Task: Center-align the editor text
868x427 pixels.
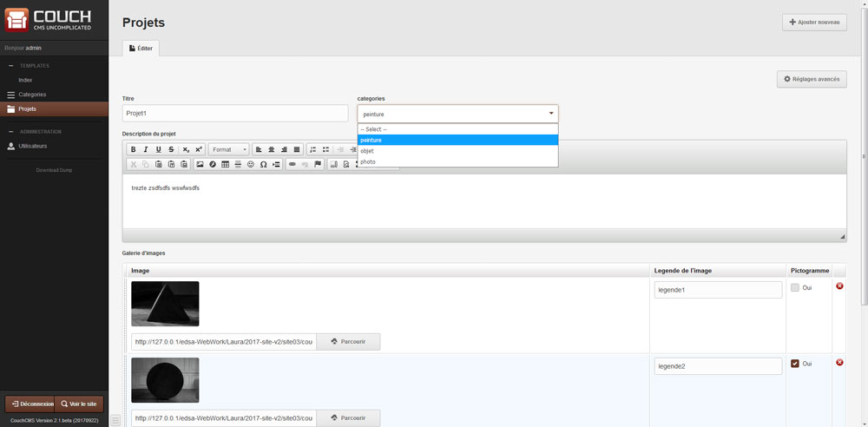Action: click(271, 149)
